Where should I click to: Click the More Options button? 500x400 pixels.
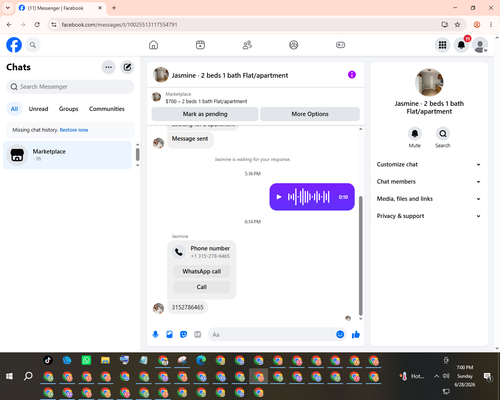[310, 114]
